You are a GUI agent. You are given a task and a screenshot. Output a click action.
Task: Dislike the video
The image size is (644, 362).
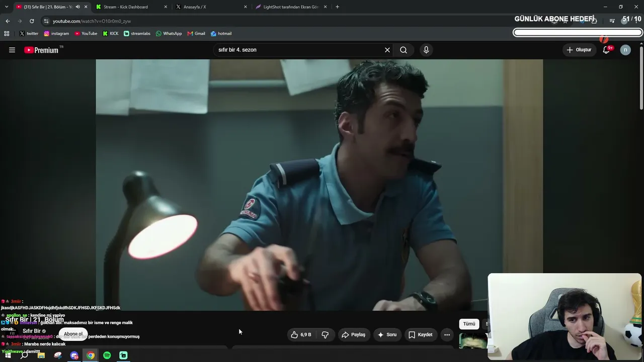(325, 334)
